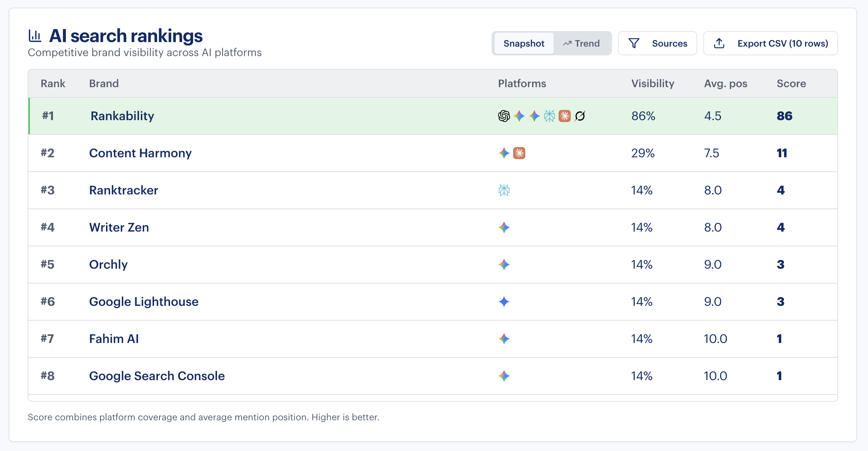868x451 pixels.
Task: Click the first Gemini icon in Rankability's row
Action: click(520, 116)
